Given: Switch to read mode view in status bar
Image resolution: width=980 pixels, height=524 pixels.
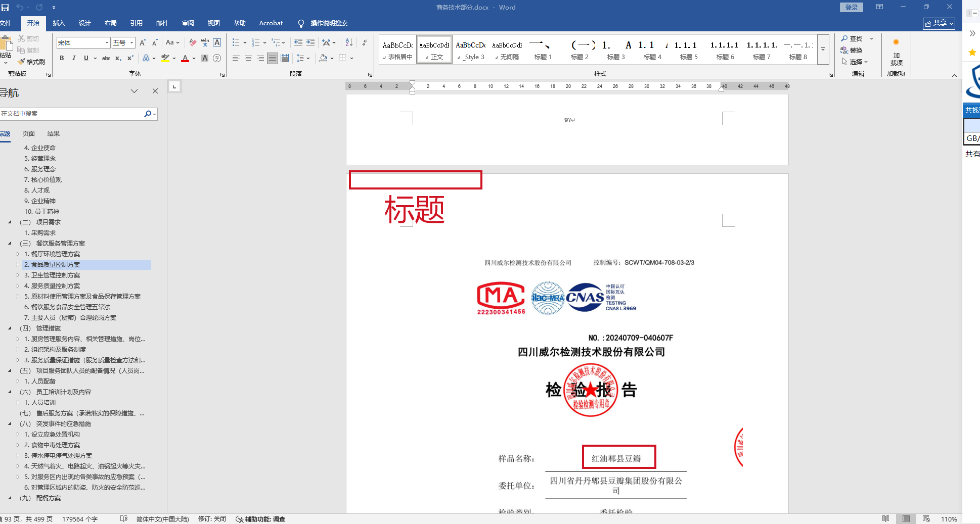Looking at the screenshot, I should (885, 519).
